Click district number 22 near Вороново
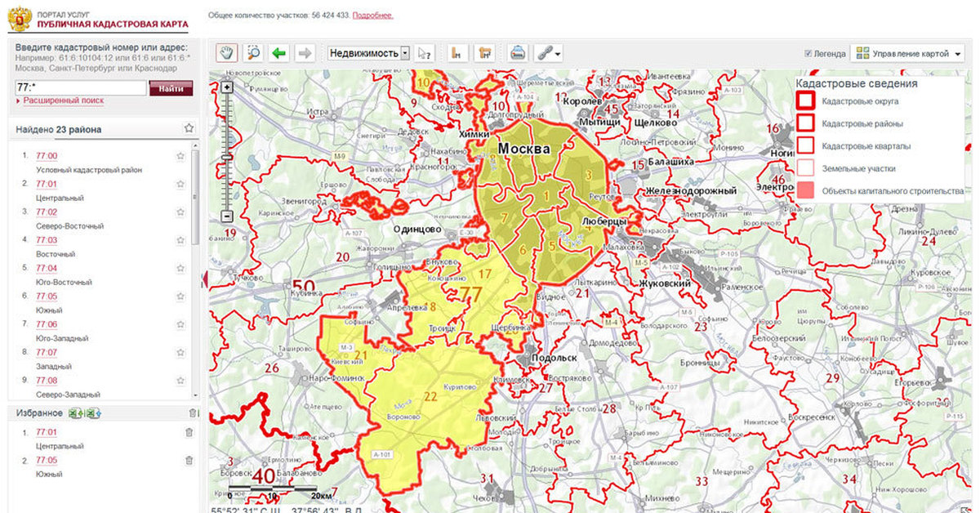This screenshot has width=980, height=513. point(431,396)
